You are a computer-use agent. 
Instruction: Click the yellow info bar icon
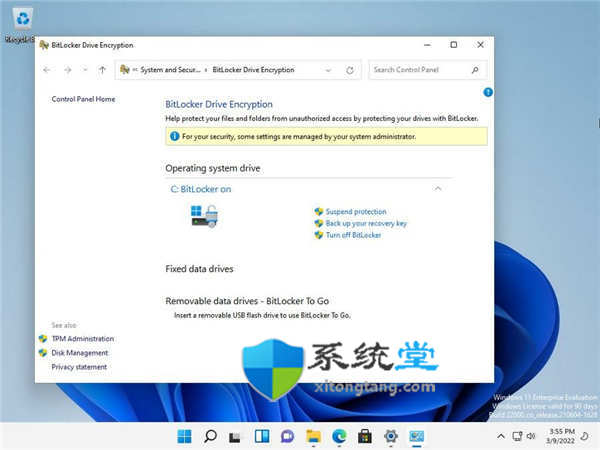tap(174, 136)
